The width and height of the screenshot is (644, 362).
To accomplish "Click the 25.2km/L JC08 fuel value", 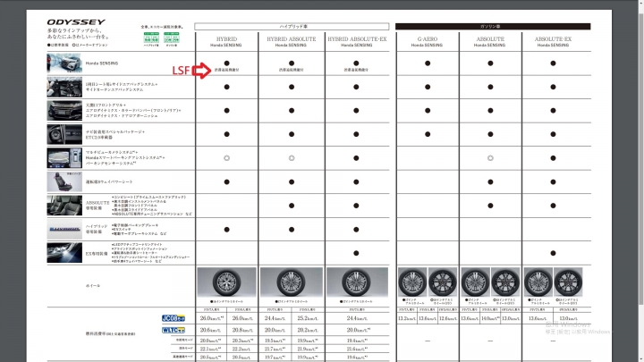I will 307,318.
